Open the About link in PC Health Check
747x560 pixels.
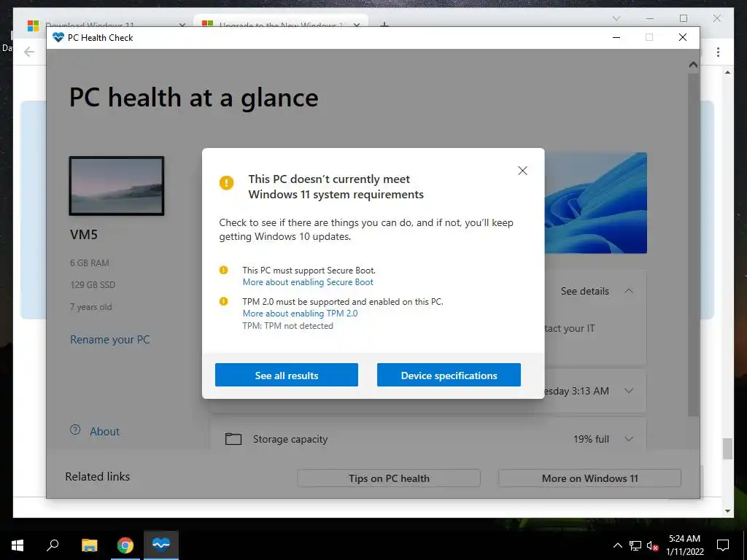(105, 432)
